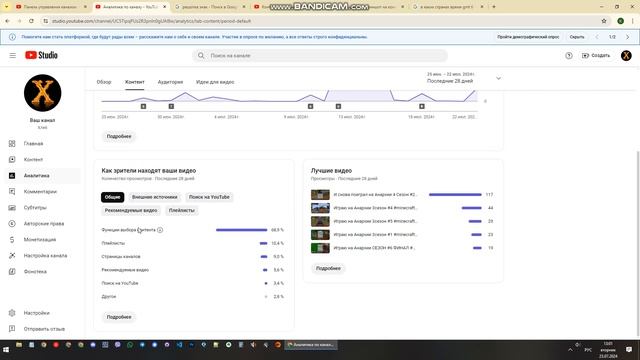Click the Страницы каналов traffic row

click(x=192, y=257)
